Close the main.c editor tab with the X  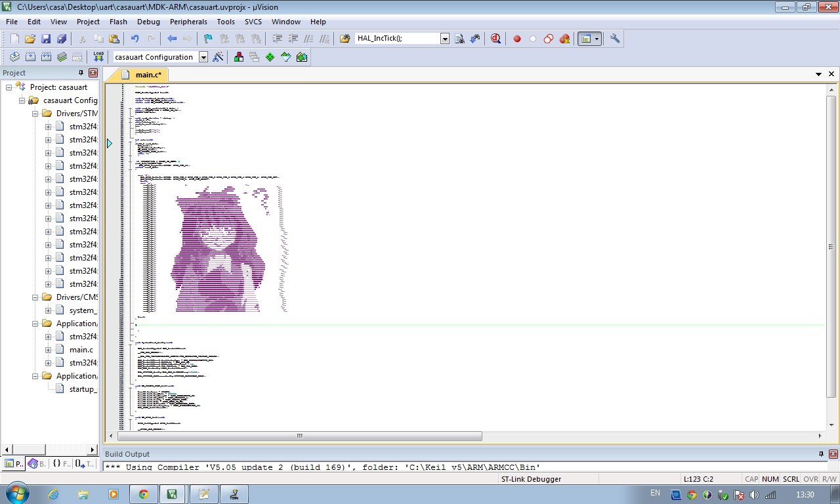tap(831, 74)
